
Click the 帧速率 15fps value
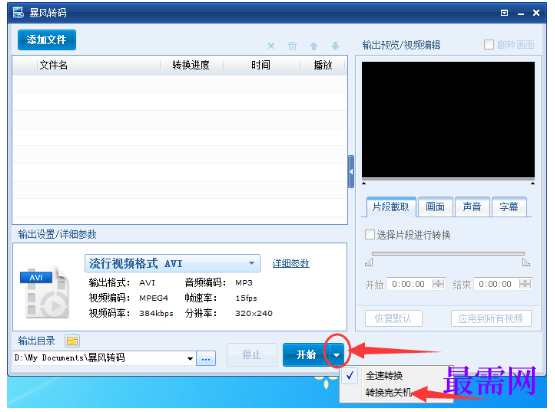[246, 298]
